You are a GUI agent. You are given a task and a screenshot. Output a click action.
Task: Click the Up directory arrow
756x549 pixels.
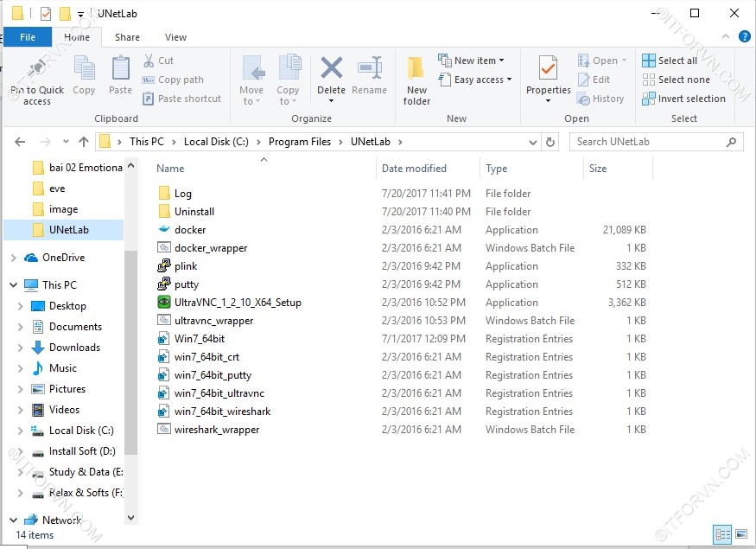[x=84, y=142]
